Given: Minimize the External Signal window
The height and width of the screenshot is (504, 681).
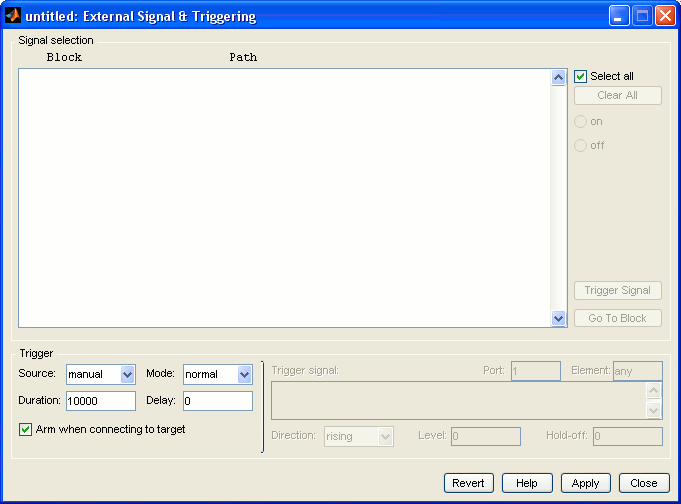Looking at the screenshot, I should [620, 16].
